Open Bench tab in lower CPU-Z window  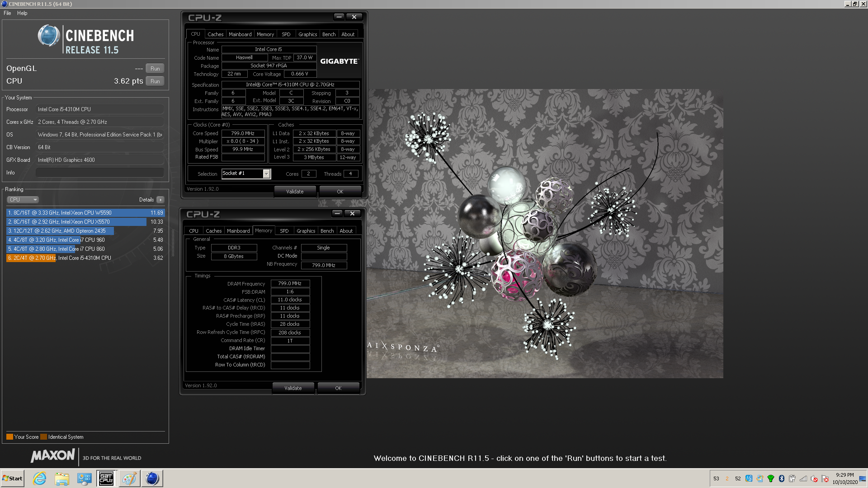tap(327, 231)
